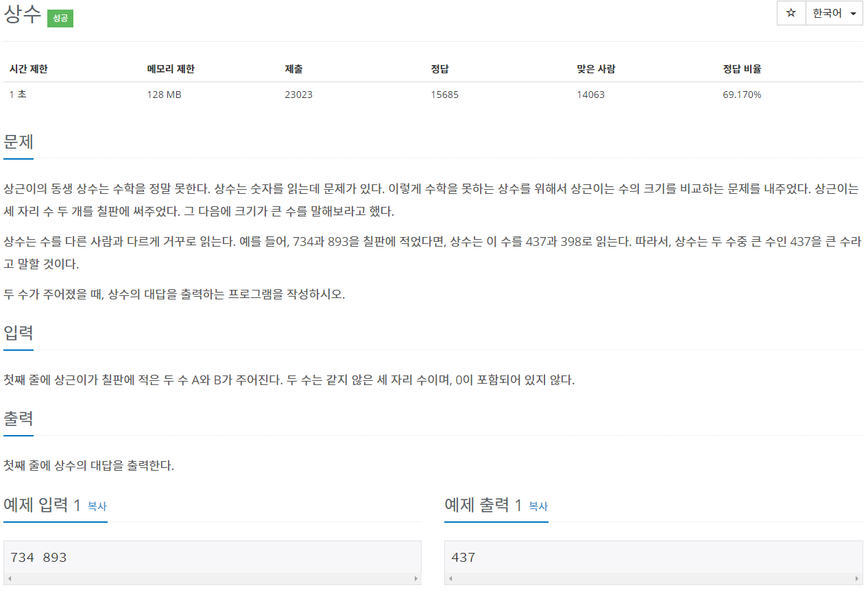Click the submissions count 23023
Image resolution: width=868 pixels, height=594 pixels.
[298, 95]
